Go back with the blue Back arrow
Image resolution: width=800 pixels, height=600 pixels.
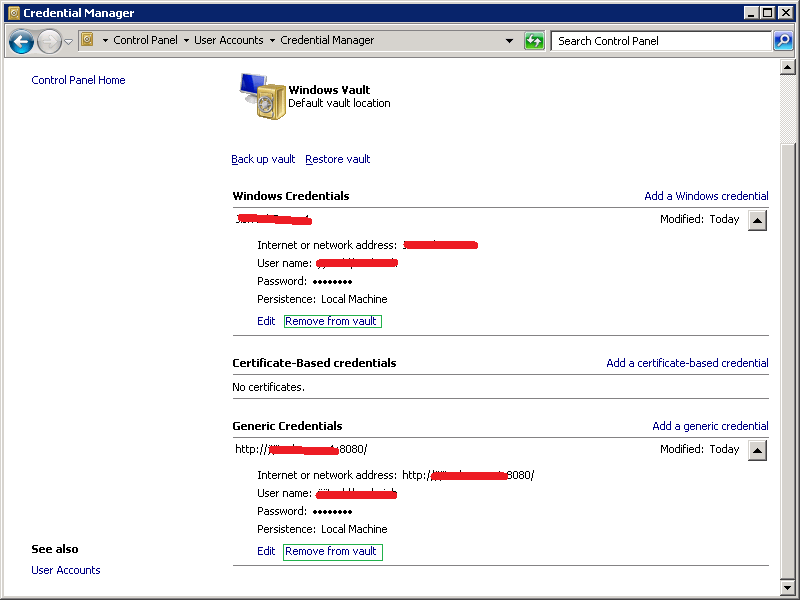coord(21,41)
